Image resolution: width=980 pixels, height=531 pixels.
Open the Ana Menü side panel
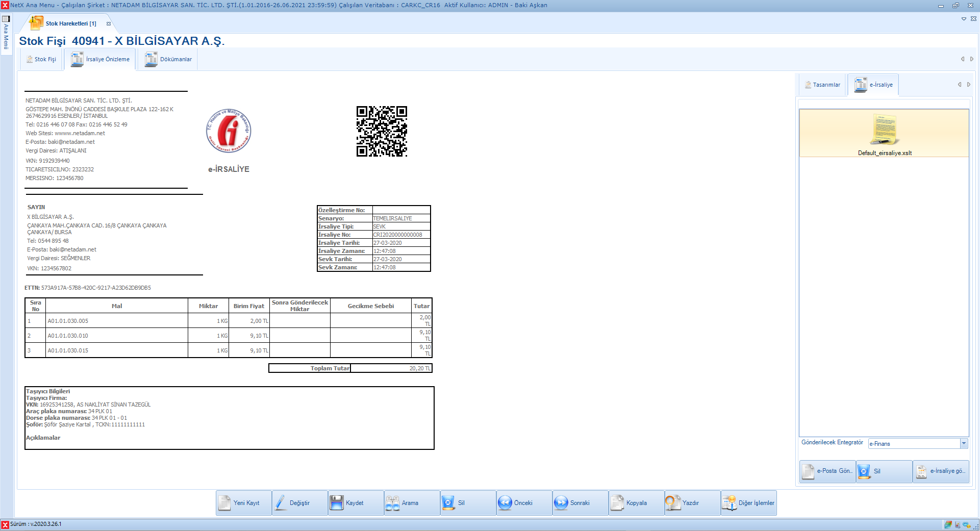[6, 33]
